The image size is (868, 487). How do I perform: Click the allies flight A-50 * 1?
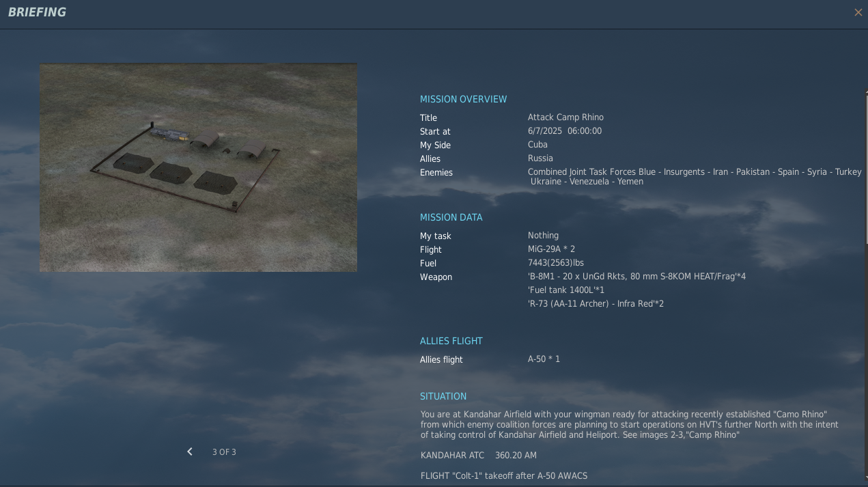point(544,359)
